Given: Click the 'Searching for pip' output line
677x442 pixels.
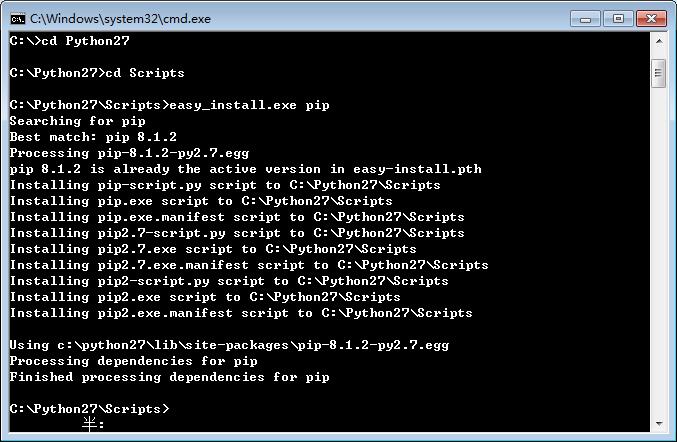Looking at the screenshot, I should pyautogui.click(x=78, y=121).
